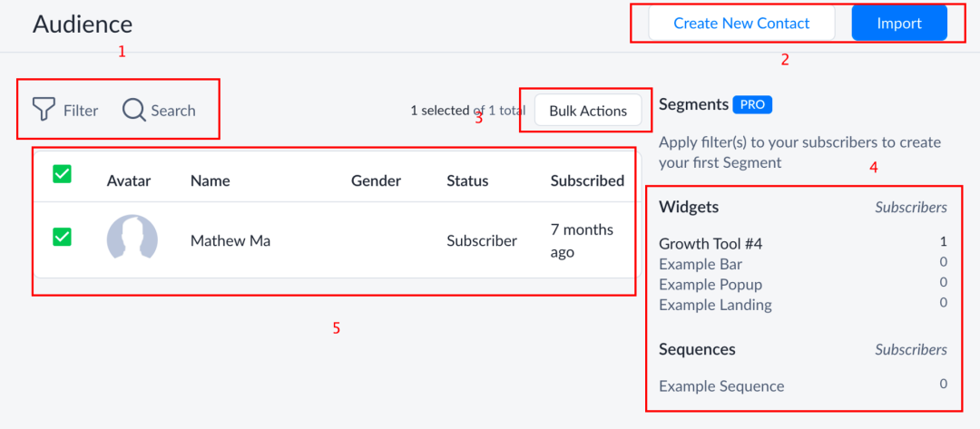980x429 pixels.
Task: Select Growth Tool #4 widget
Action: (x=710, y=244)
